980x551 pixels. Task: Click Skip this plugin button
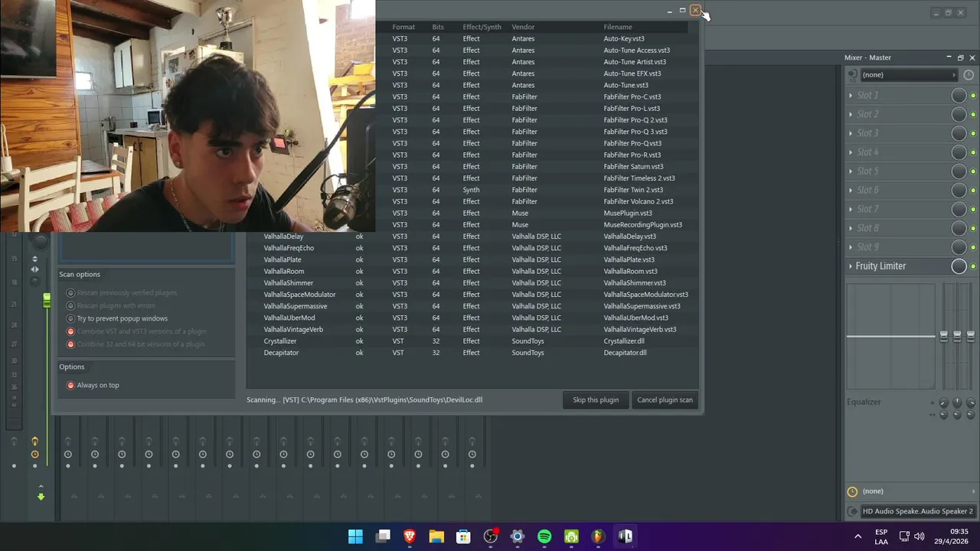[595, 399]
